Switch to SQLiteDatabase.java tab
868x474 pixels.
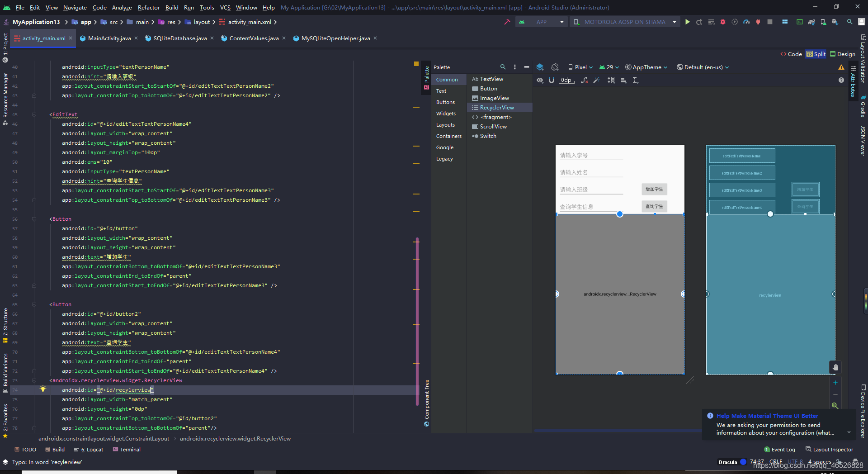[180, 38]
